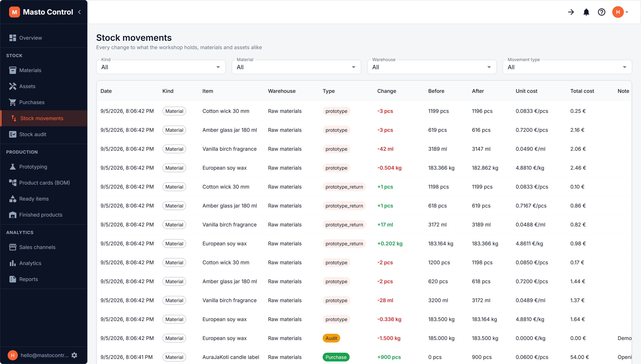The width and height of the screenshot is (641, 364).
Task: Collapse the sidebar with the chevron
Action: click(x=80, y=12)
